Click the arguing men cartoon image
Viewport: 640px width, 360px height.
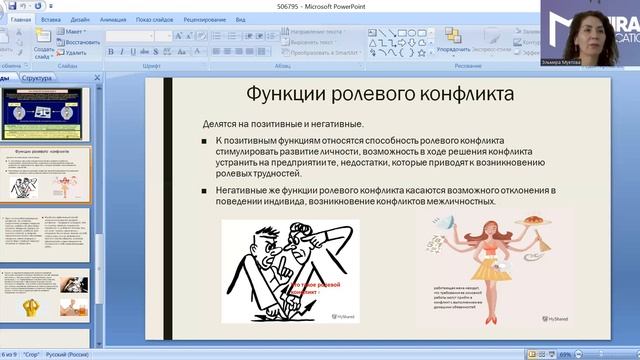tap(291, 271)
